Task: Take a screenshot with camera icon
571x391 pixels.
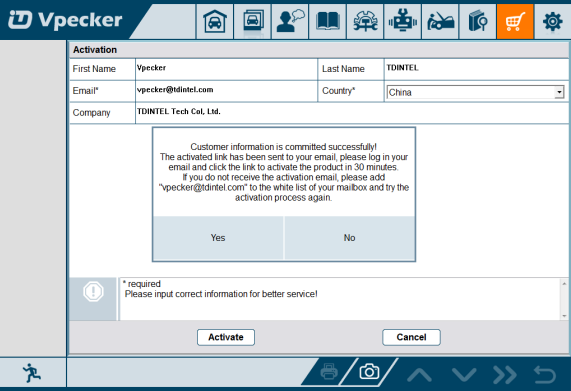Action: pos(369,372)
